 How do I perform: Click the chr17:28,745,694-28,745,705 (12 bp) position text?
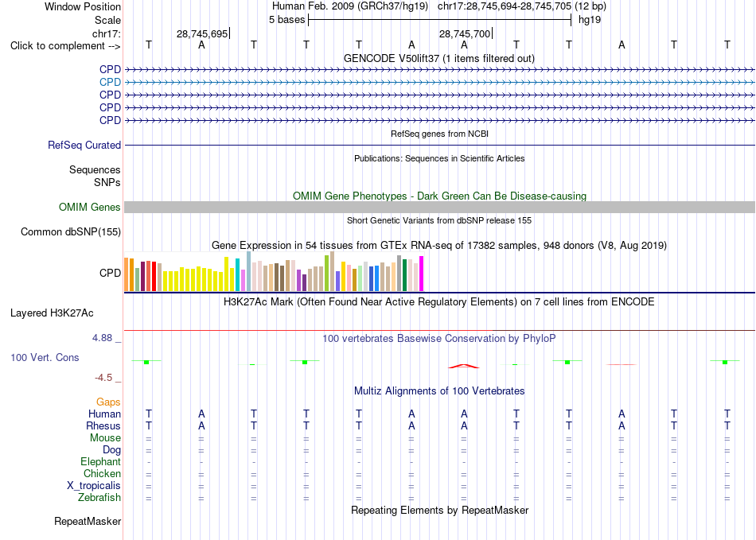522,6
